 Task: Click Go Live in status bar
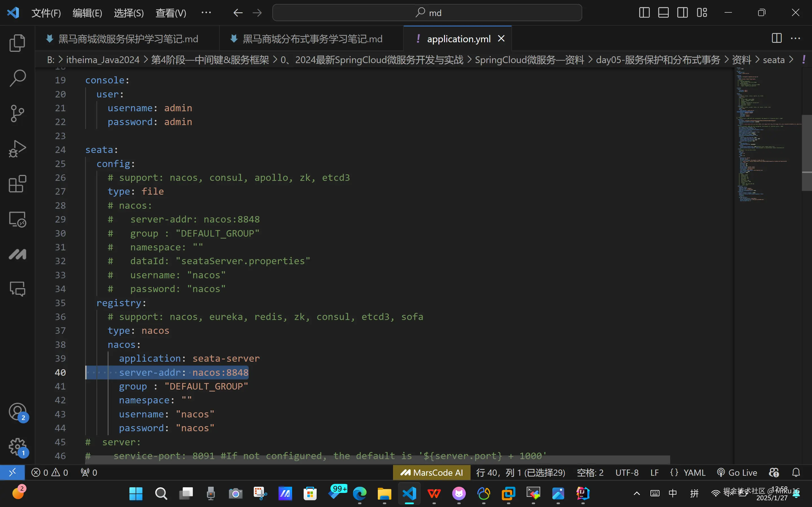737,472
